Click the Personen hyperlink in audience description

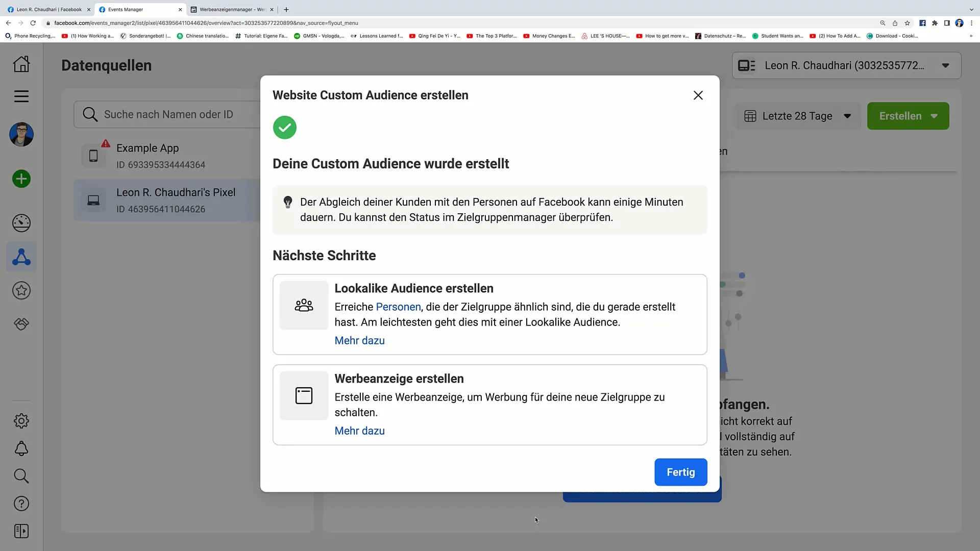tap(399, 306)
